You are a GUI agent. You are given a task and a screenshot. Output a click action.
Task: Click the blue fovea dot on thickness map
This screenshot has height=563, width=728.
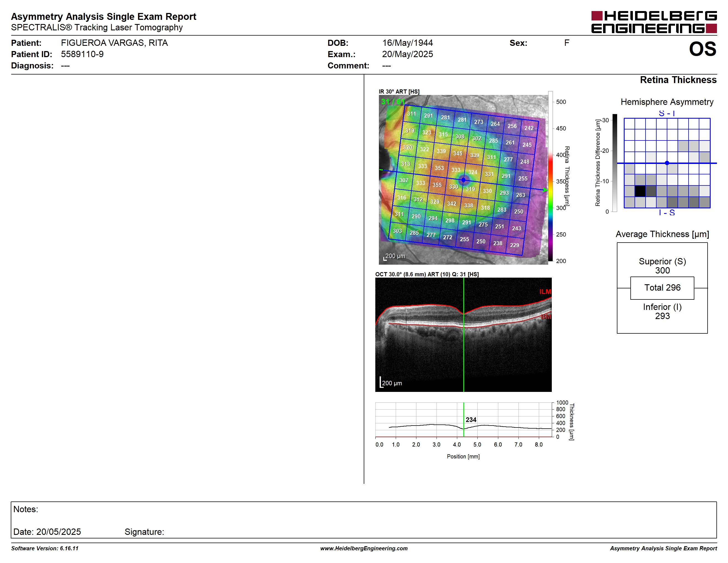point(463,180)
